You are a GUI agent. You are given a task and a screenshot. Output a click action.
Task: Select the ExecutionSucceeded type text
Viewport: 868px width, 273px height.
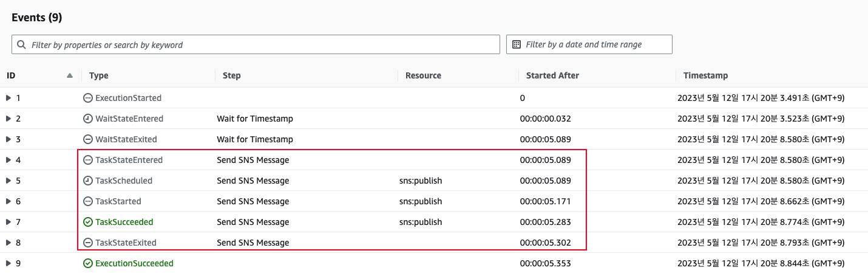pyautogui.click(x=134, y=263)
